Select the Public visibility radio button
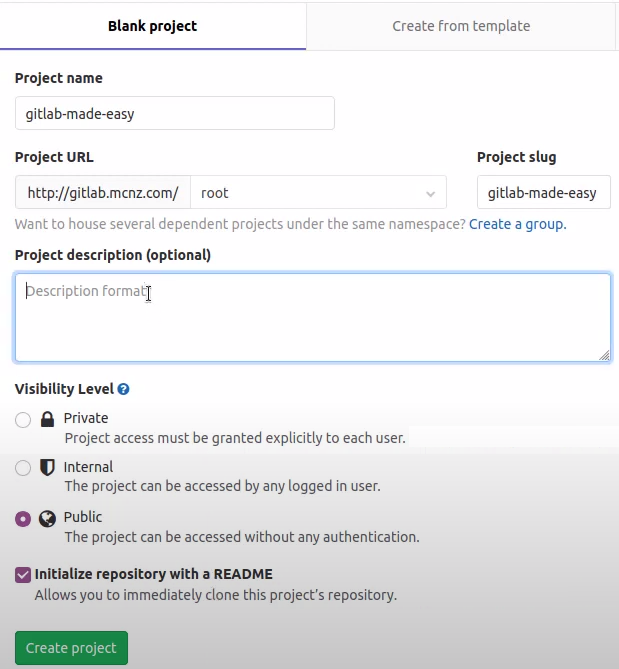Screen dimensions: 619x669 point(23,518)
